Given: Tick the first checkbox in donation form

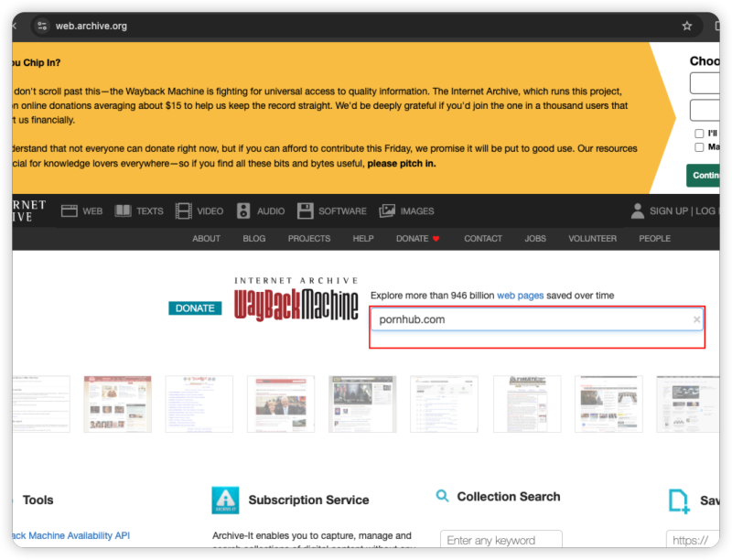Looking at the screenshot, I should [699, 134].
